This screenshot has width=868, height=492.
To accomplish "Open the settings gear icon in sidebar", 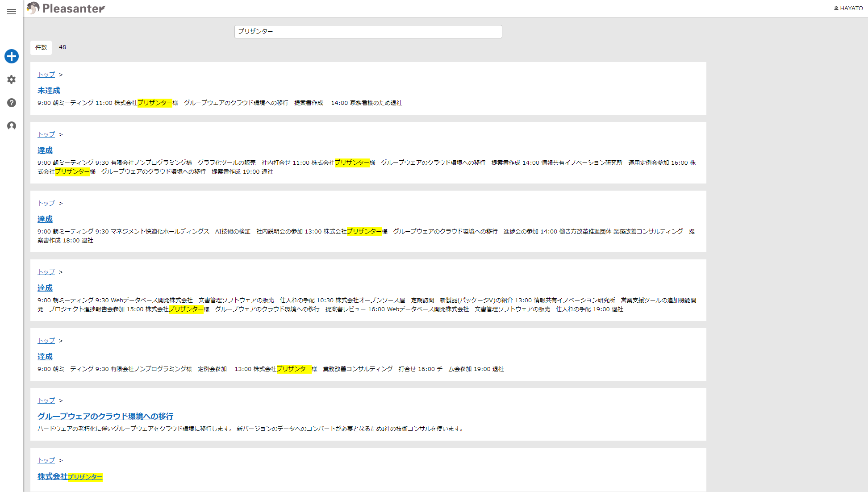I will 12,79.
